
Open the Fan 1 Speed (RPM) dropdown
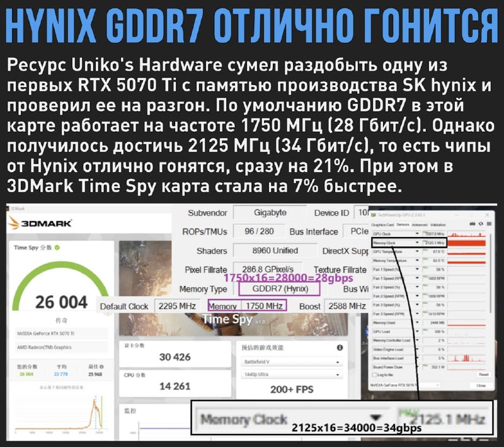(417, 278)
